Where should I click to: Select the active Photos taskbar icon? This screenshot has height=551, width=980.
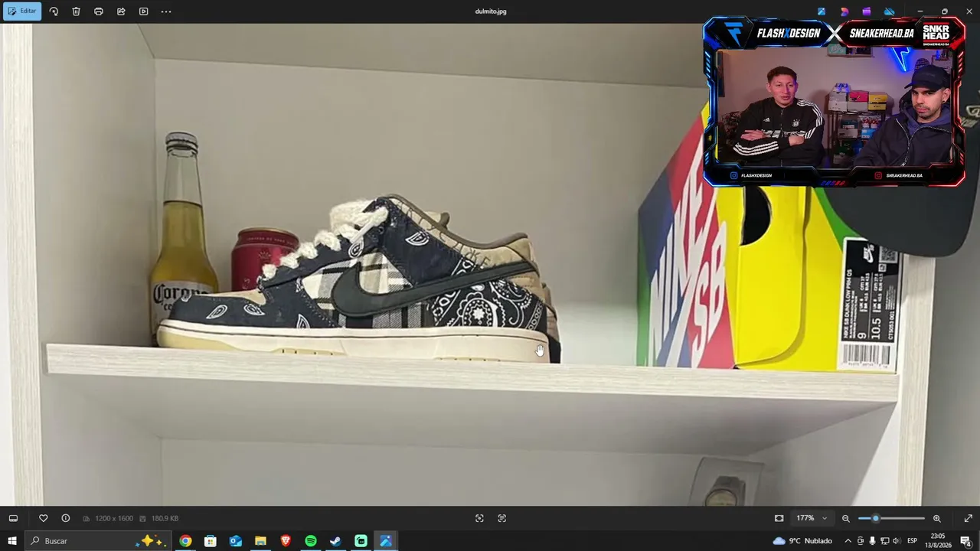[x=386, y=541]
